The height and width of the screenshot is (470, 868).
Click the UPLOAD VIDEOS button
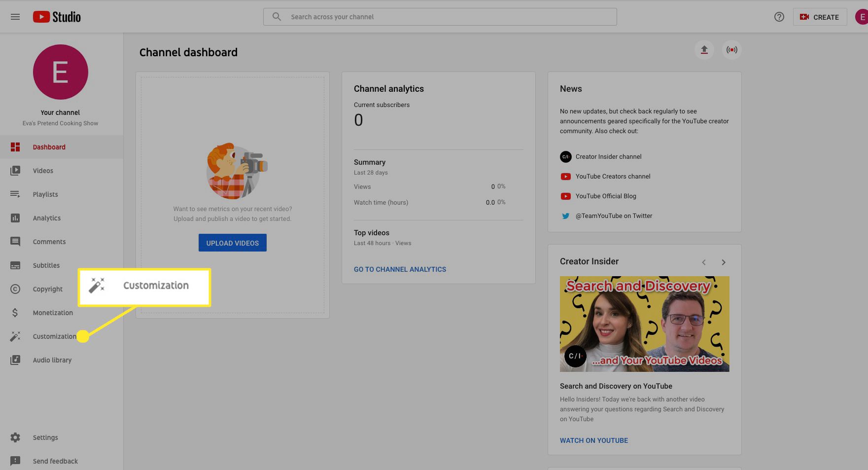pyautogui.click(x=233, y=243)
